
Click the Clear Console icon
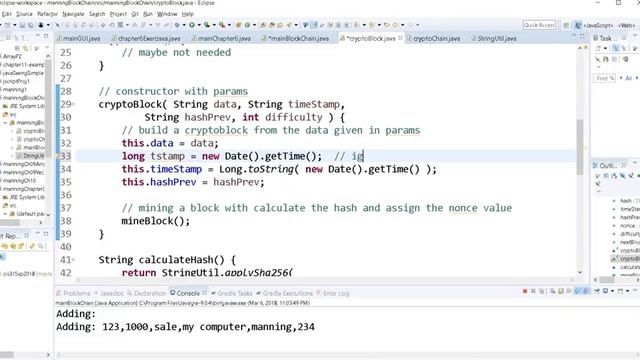(552, 291)
